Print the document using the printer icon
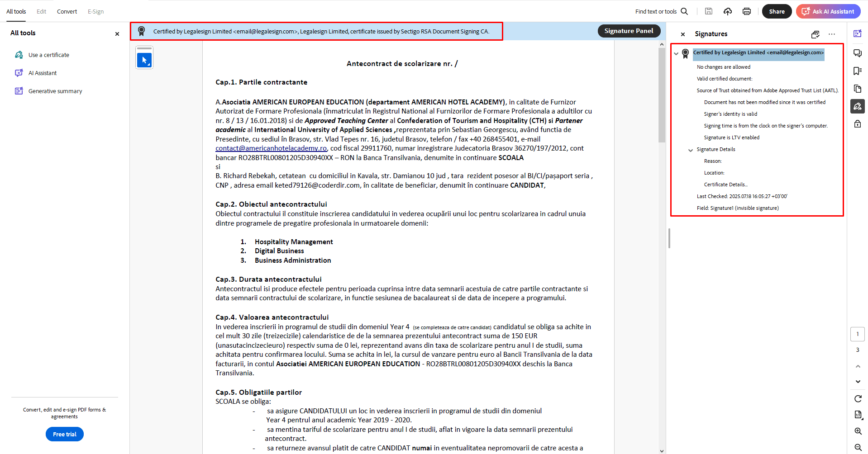Viewport: 868px width, 454px height. pyautogui.click(x=747, y=11)
